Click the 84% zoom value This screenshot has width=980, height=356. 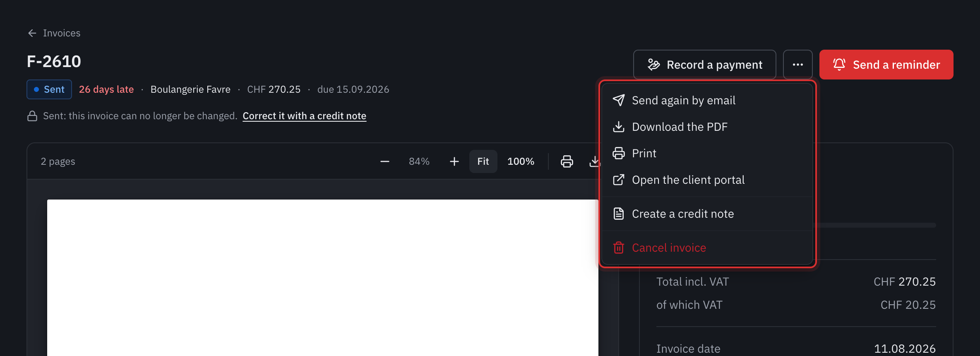pos(419,161)
